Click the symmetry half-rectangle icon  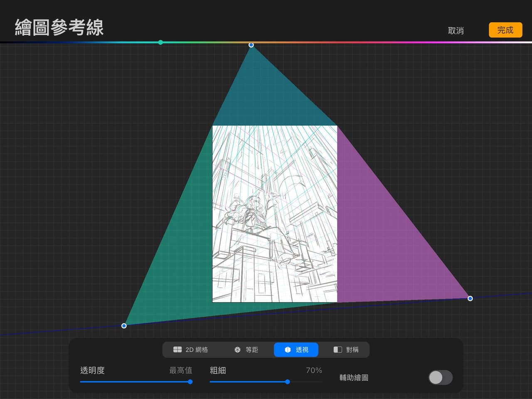337,350
